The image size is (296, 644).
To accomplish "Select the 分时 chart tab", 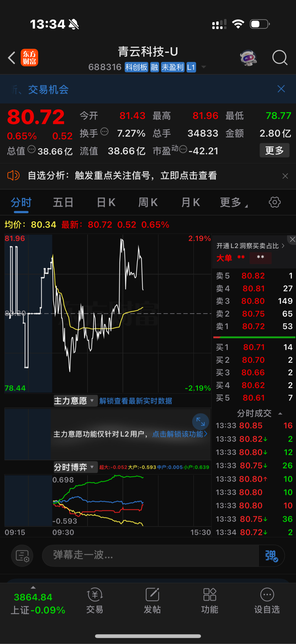I will click(x=21, y=202).
